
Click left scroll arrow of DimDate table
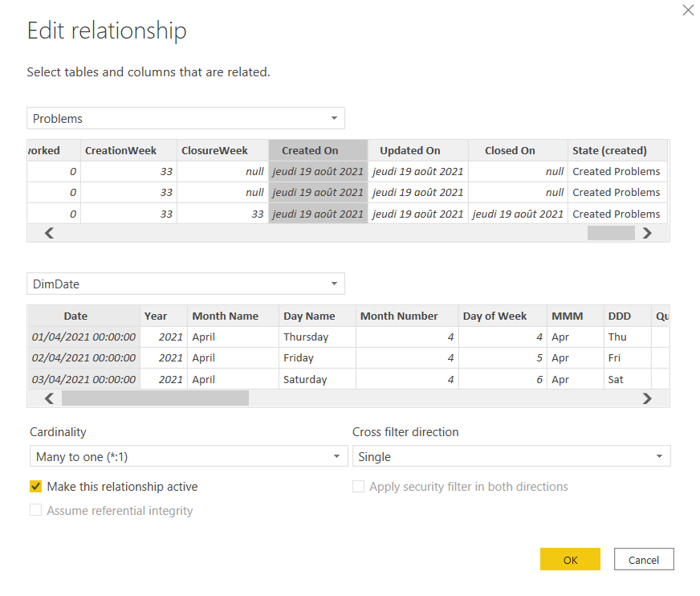coord(49,398)
